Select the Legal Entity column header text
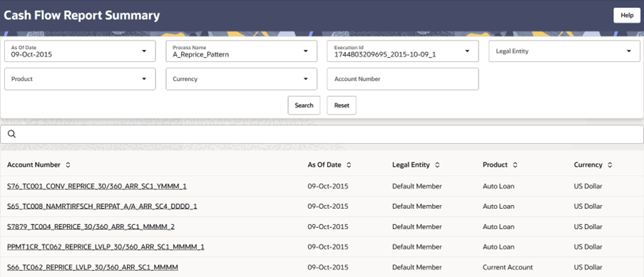 [411, 165]
